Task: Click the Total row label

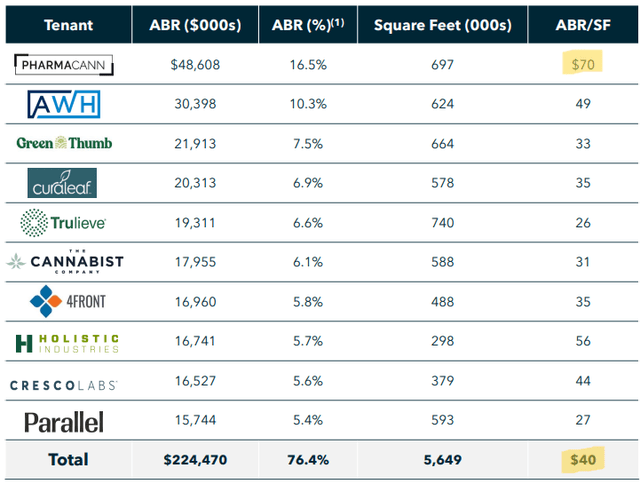Action: pos(68,460)
